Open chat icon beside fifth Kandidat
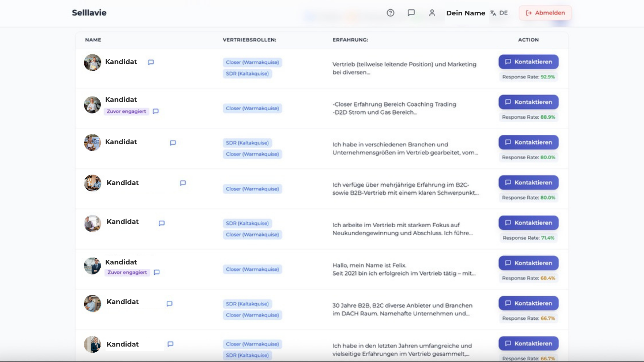Image resolution: width=644 pixels, height=362 pixels. [162, 223]
